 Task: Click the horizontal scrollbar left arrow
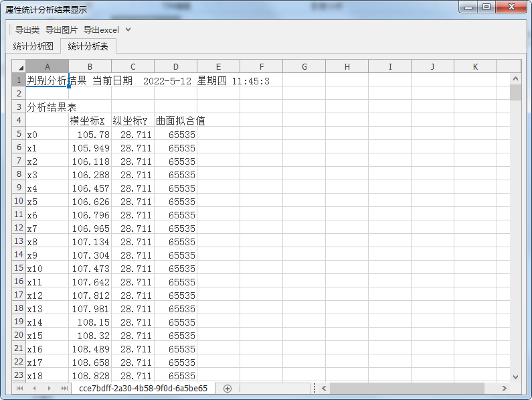tap(324, 389)
